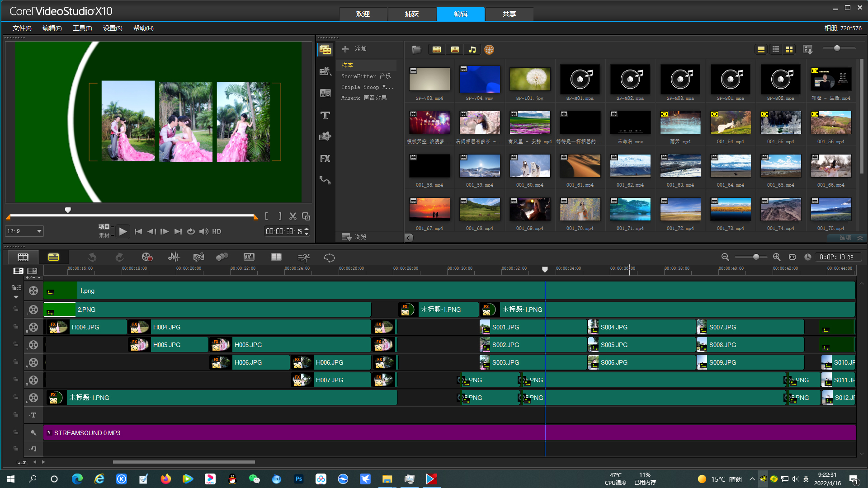Click the Undo arrow in timeline toolbar
Viewport: 868px width, 488px height.
tap(92, 257)
